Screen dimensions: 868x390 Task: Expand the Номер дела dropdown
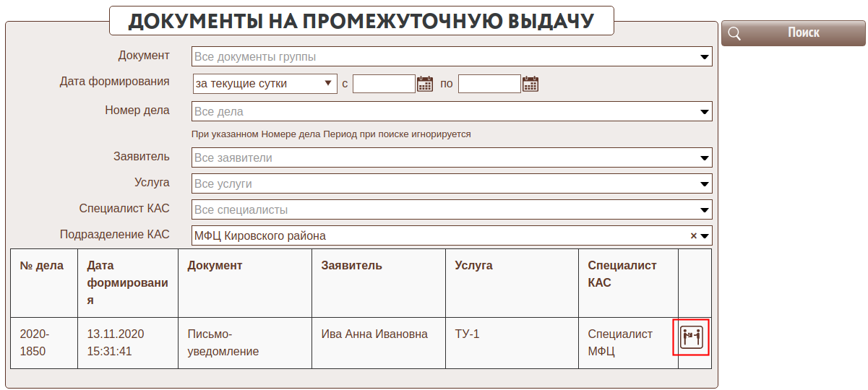click(705, 112)
